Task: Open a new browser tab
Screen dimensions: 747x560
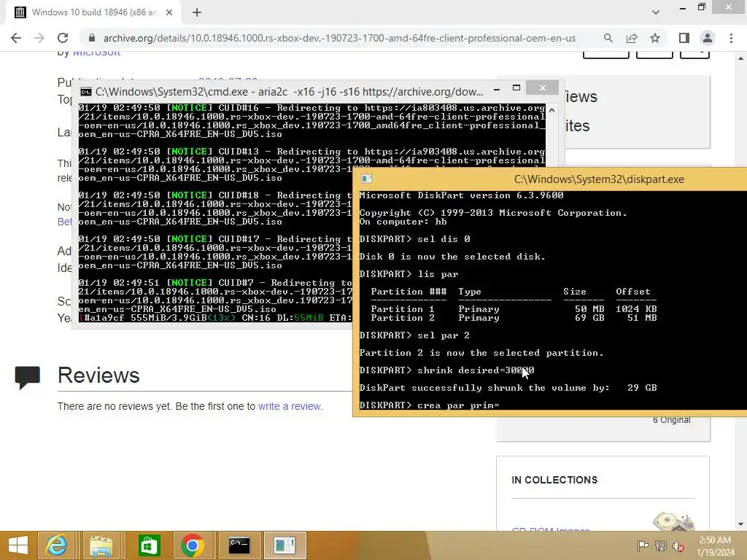Action: tap(197, 12)
